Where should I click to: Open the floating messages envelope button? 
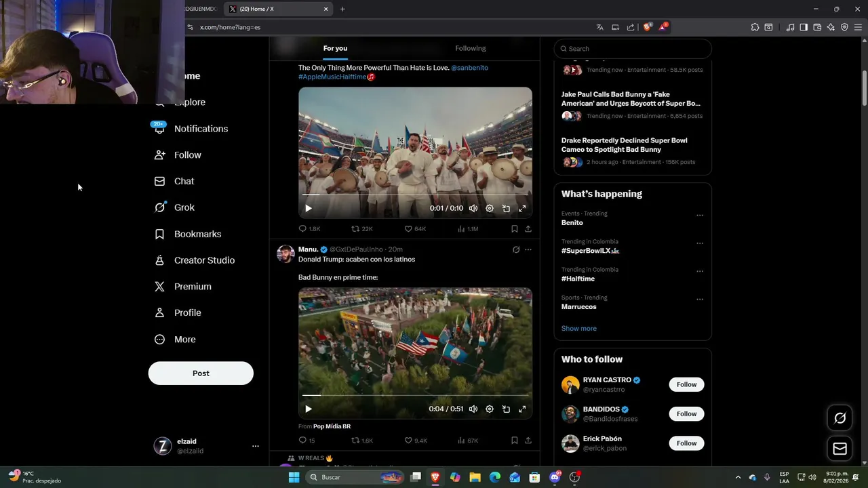pyautogui.click(x=840, y=449)
